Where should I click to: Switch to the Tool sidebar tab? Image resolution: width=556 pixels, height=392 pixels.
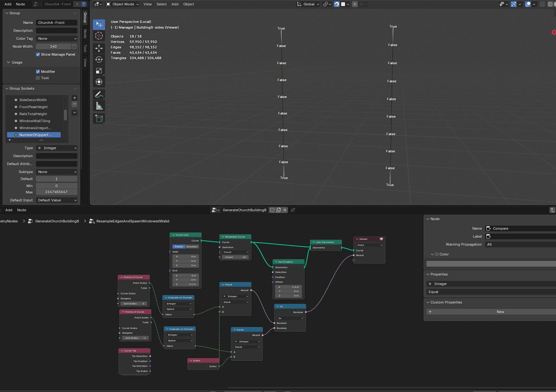[x=85, y=48]
